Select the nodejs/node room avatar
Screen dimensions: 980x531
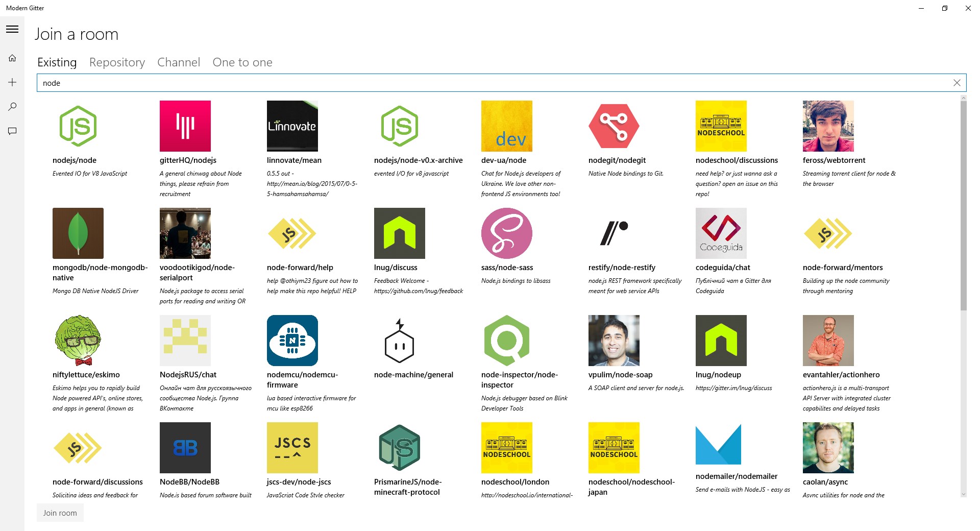pyautogui.click(x=78, y=126)
